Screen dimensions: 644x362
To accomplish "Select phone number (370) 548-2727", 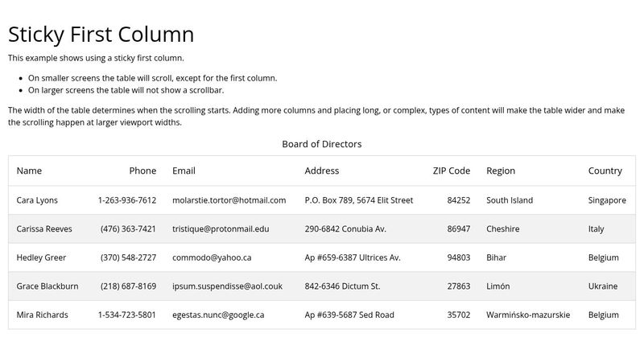I will point(128,257).
